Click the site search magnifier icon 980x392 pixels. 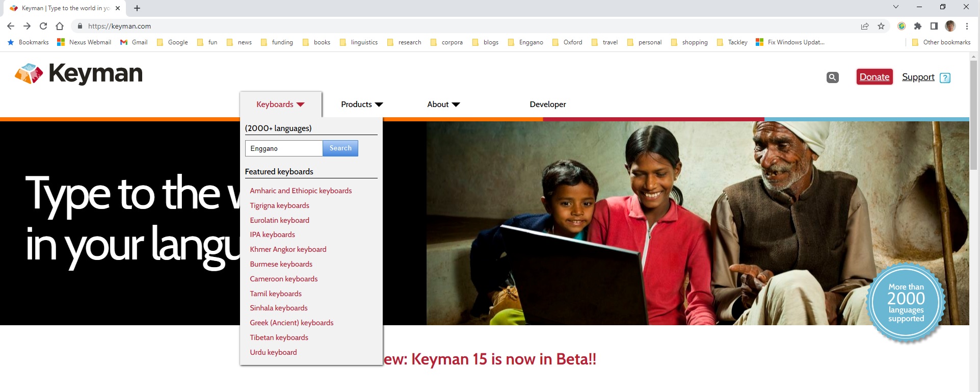click(832, 77)
